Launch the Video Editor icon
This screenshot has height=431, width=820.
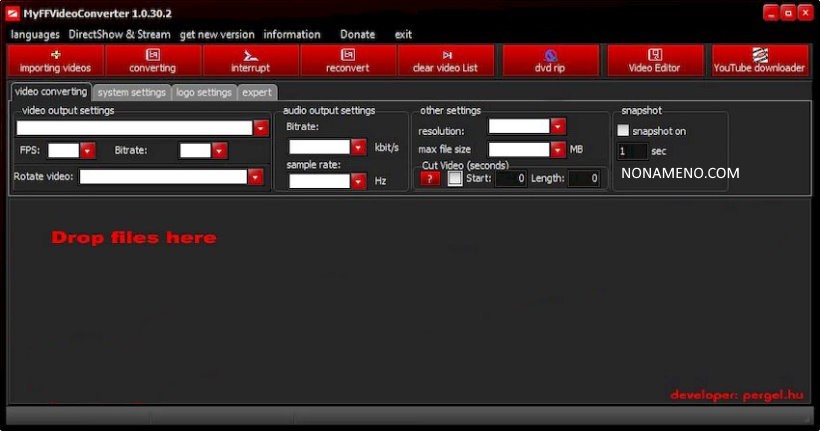click(654, 55)
